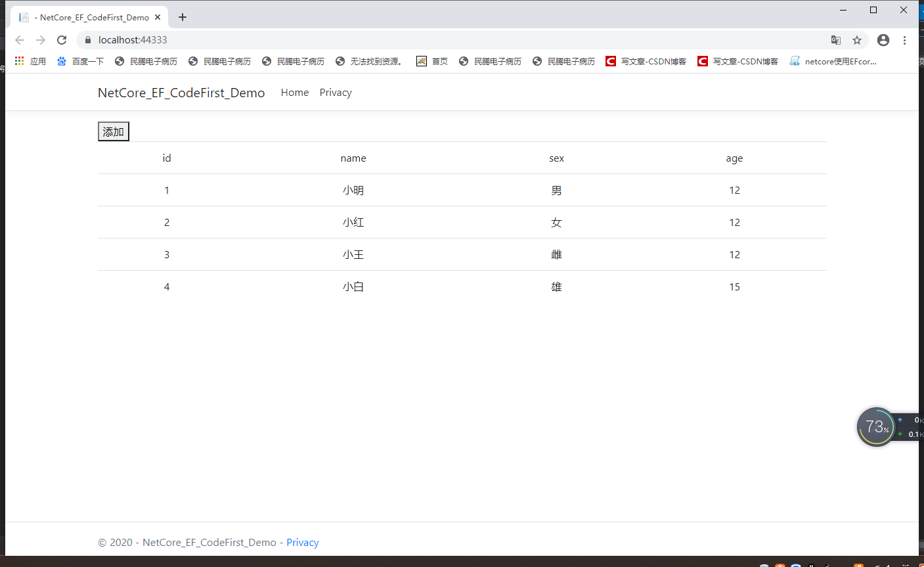Click the 首页 bookmark on the bookmarks bar

click(x=432, y=60)
